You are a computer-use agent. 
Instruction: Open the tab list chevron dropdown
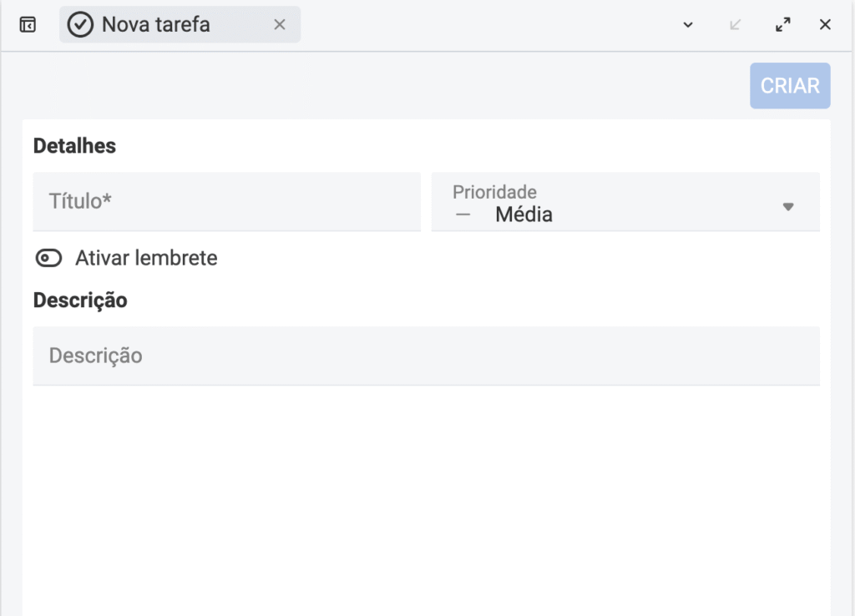688,25
